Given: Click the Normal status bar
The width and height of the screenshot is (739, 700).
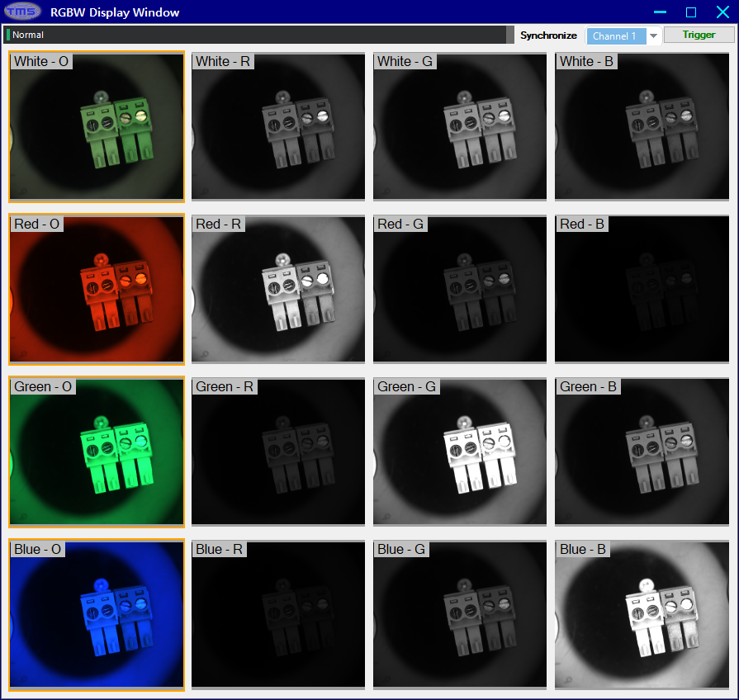Looking at the screenshot, I should click(x=248, y=35).
